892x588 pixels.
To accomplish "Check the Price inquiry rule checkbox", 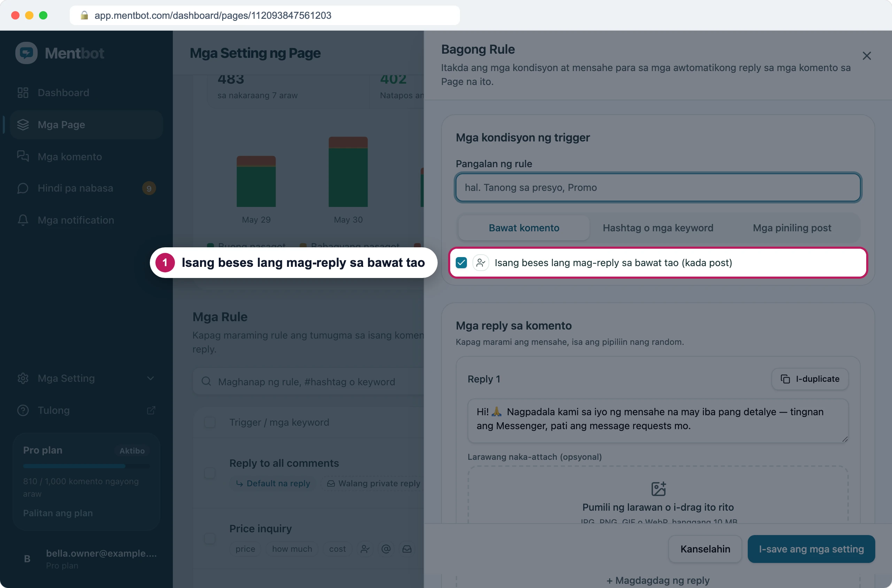I will pyautogui.click(x=210, y=539).
